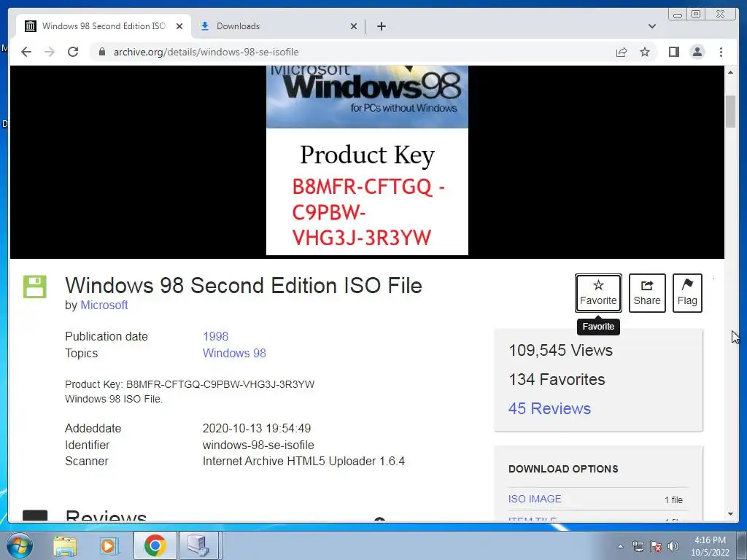747x560 pixels.
Task: Reload the archive.org page
Action: coord(73,52)
